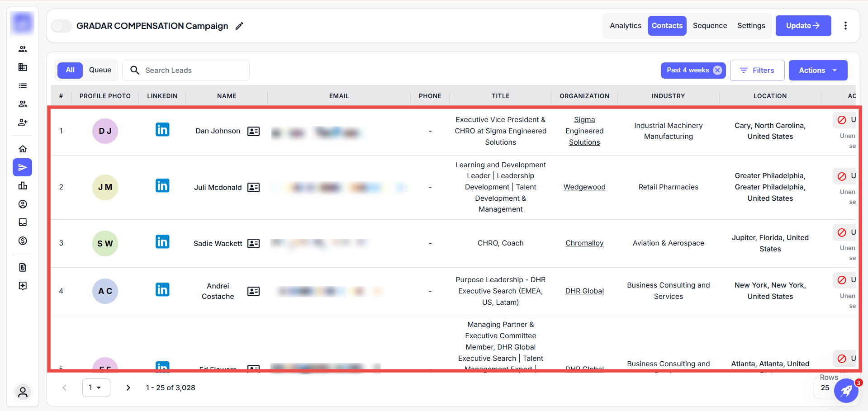Open the three-dot more options menu
Image resolution: width=868 pixels, height=411 pixels.
tap(845, 26)
